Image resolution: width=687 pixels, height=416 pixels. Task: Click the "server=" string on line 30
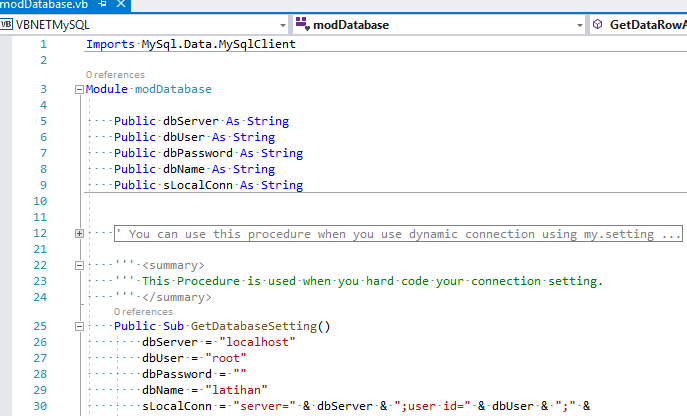(x=264, y=406)
